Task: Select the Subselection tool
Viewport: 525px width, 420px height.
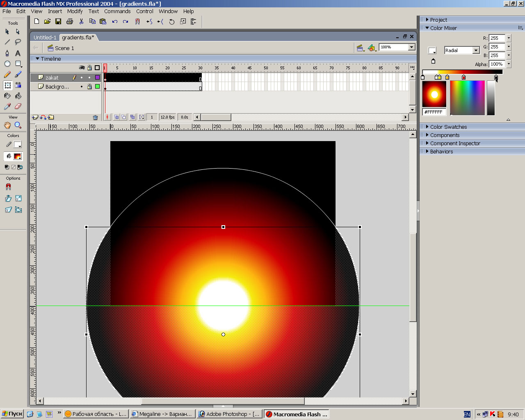Action: pyautogui.click(x=18, y=32)
